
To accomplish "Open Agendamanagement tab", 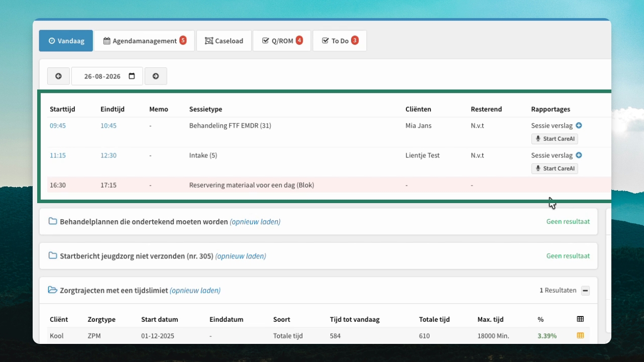I will 144,41.
